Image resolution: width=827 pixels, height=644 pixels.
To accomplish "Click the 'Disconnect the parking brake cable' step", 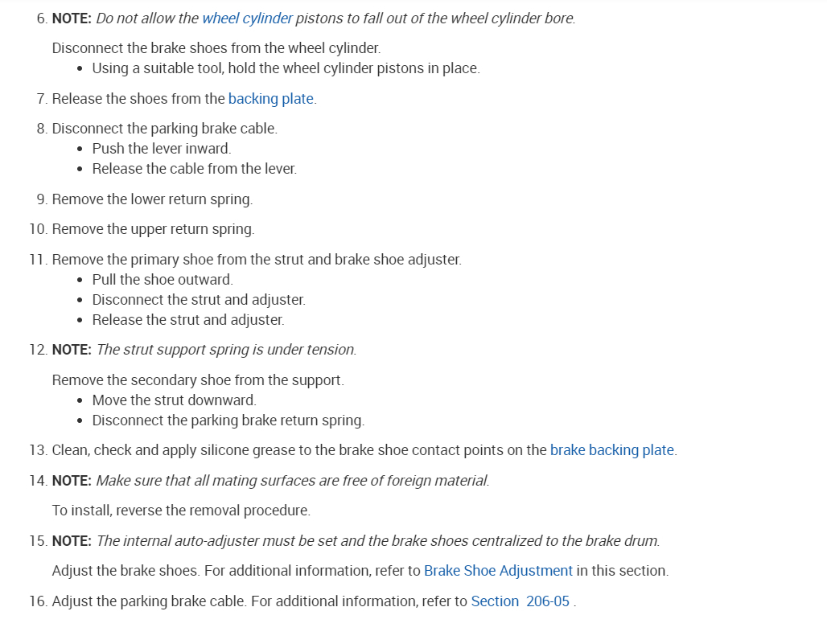I will pyautogui.click(x=164, y=129).
